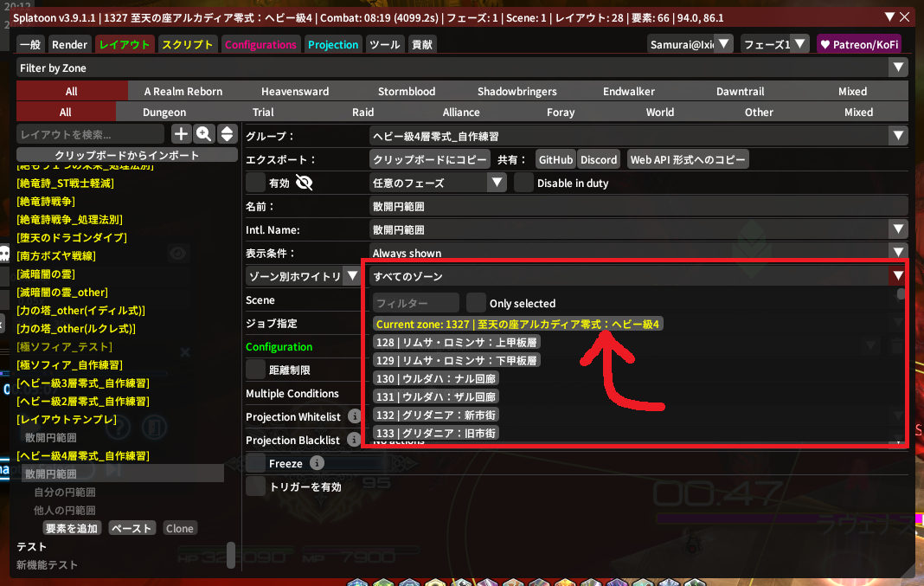Click info icon next to Projection Whitelist
This screenshot has height=586, width=924.
(x=354, y=416)
